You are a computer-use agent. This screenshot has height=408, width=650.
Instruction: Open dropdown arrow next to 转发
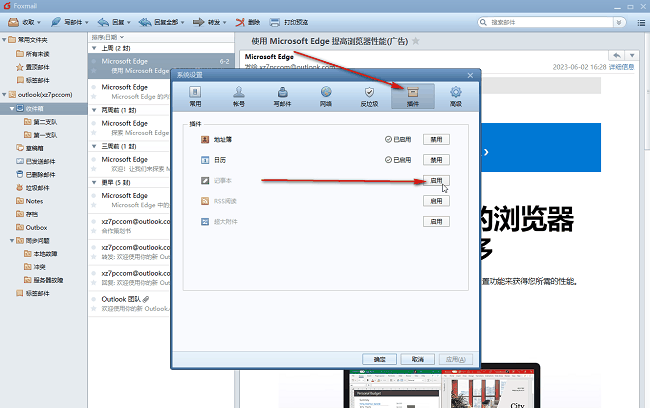point(225,22)
